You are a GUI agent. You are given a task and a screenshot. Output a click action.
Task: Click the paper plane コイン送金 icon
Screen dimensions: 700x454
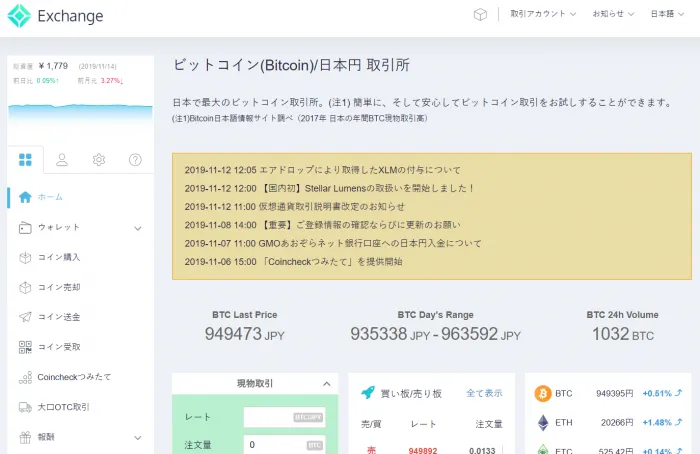[25, 317]
